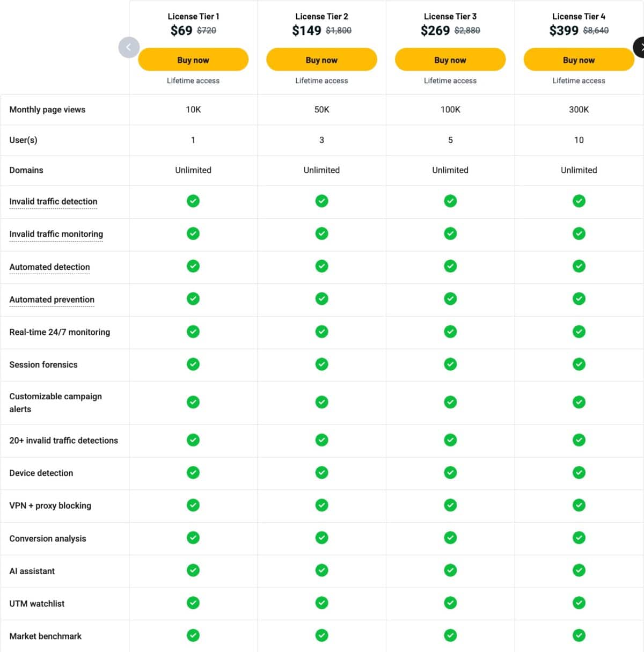Viewport: 644px width, 652px height.
Task: Click the Invalid traffic detection label
Action: tap(53, 202)
